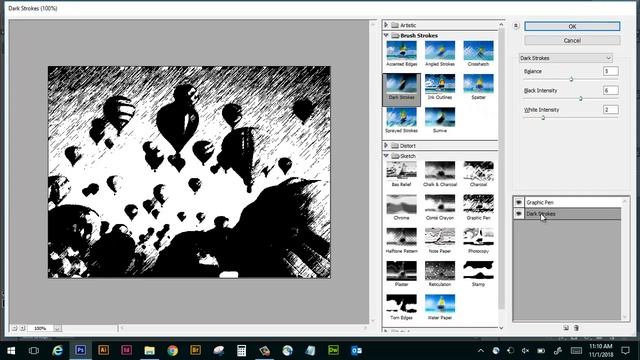Adjust the White Intensity slider
The height and width of the screenshot is (360, 640).
(x=543, y=118)
